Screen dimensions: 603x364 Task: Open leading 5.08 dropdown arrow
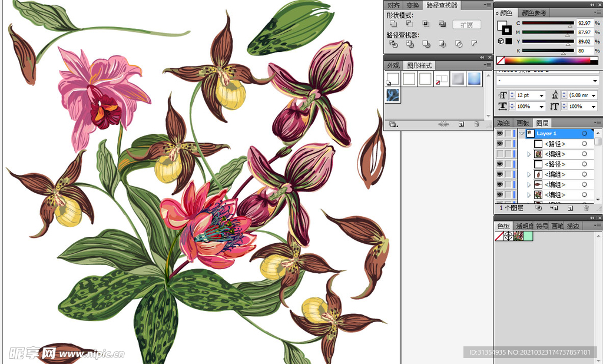coord(594,95)
